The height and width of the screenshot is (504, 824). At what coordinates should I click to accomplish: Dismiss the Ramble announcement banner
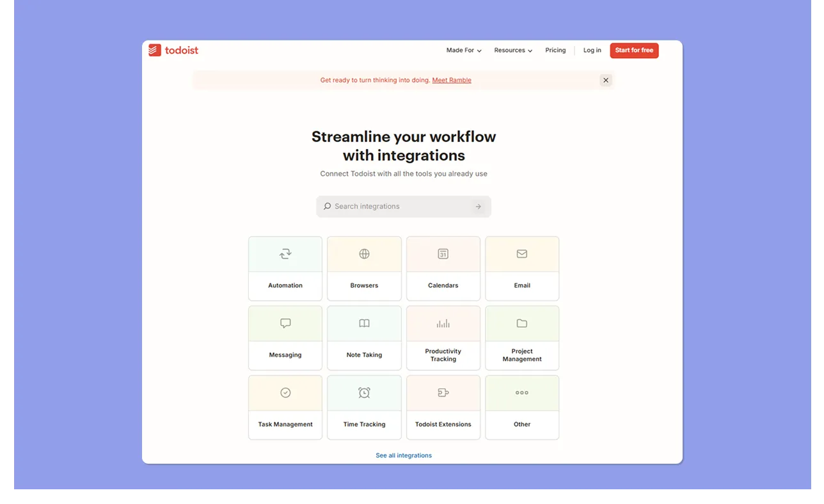click(x=606, y=80)
